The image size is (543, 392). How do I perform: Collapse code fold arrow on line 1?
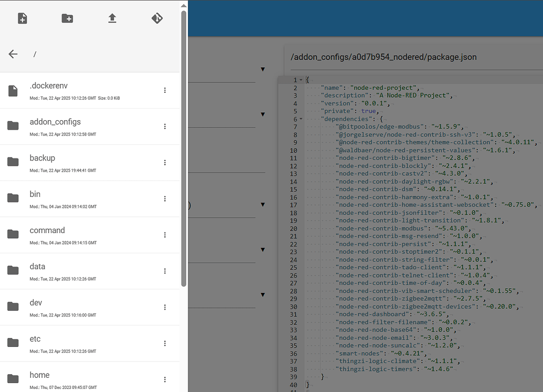[x=301, y=80]
